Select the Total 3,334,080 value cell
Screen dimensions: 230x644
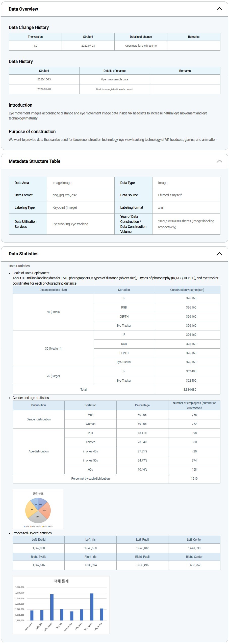(190, 390)
